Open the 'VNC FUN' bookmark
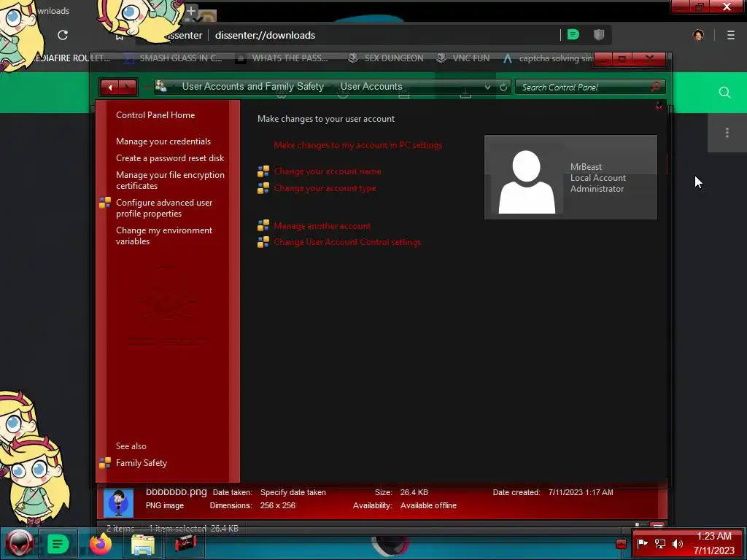Screen dimensions: 747x560 pos(463,58)
